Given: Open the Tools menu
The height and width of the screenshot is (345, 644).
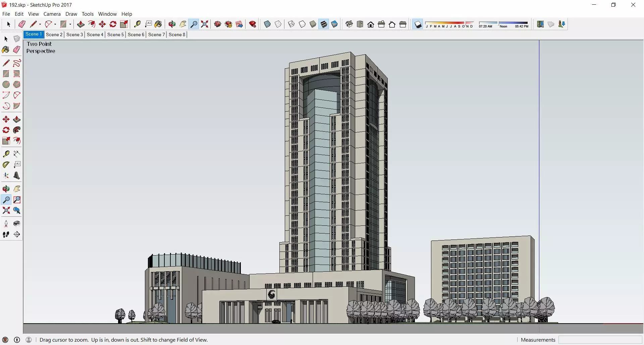Looking at the screenshot, I should tap(88, 14).
